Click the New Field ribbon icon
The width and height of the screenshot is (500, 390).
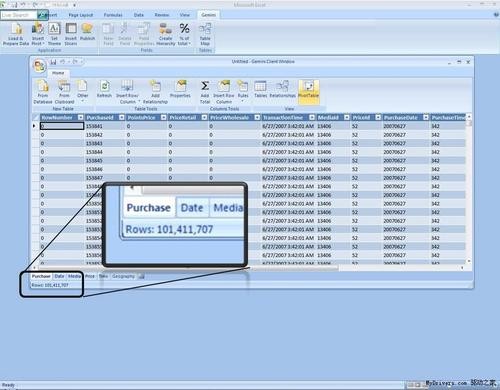[x=108, y=34]
